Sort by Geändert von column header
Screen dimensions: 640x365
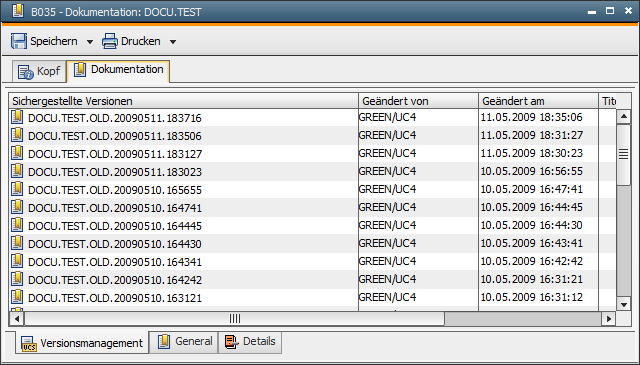click(418, 101)
